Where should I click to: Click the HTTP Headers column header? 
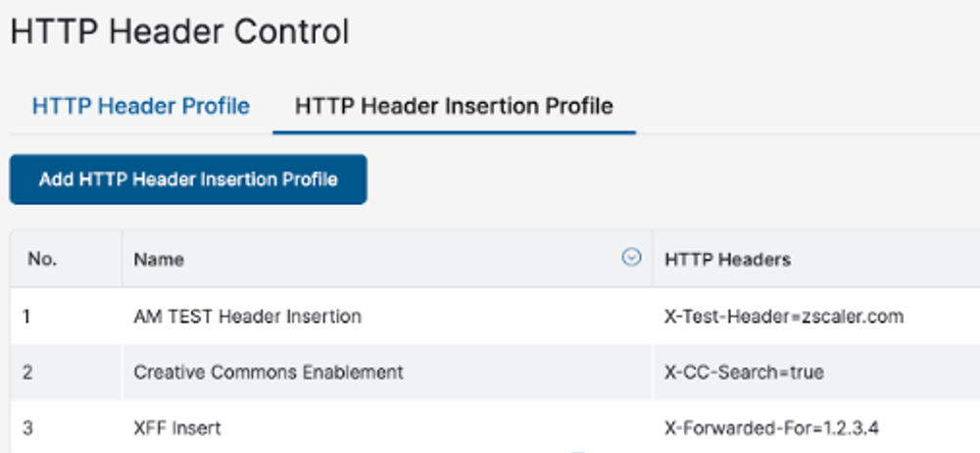click(x=727, y=260)
